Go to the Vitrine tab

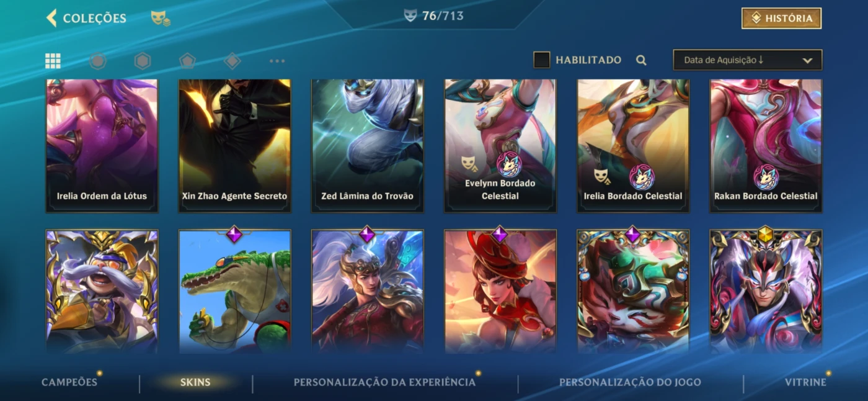805,382
